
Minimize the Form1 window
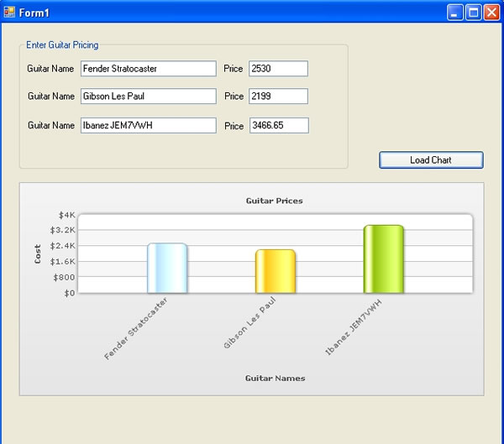pos(455,12)
